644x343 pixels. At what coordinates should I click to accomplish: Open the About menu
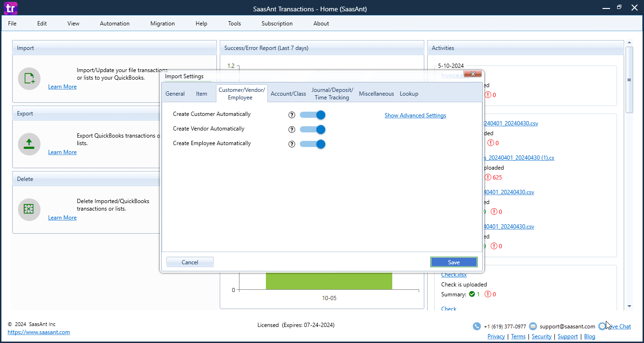[x=321, y=24]
